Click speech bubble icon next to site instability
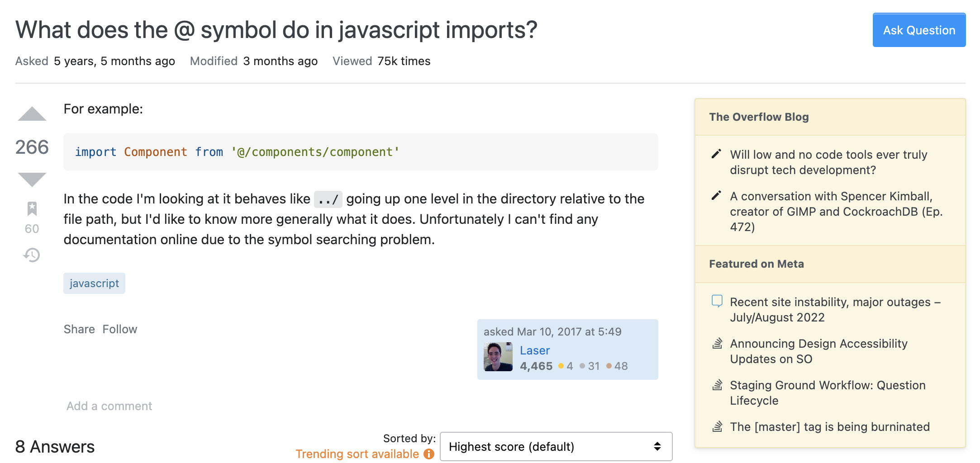Screen dimensions: 980x463 (x=717, y=301)
